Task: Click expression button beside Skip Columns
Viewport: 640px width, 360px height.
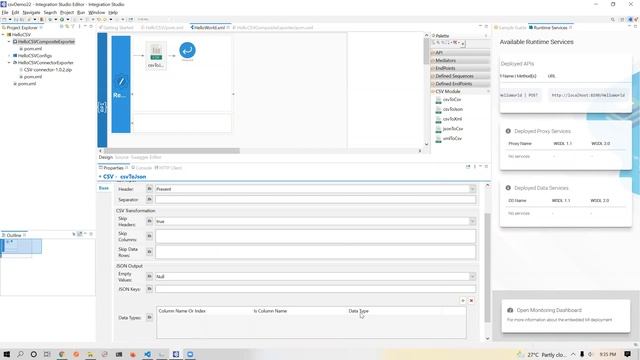Action: point(149,236)
